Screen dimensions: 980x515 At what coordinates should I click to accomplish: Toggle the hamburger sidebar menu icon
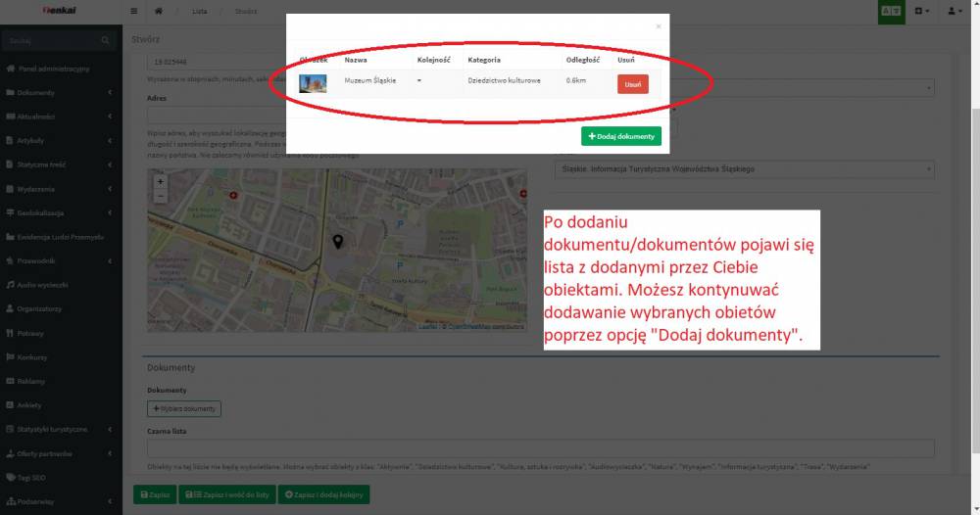[x=134, y=11]
